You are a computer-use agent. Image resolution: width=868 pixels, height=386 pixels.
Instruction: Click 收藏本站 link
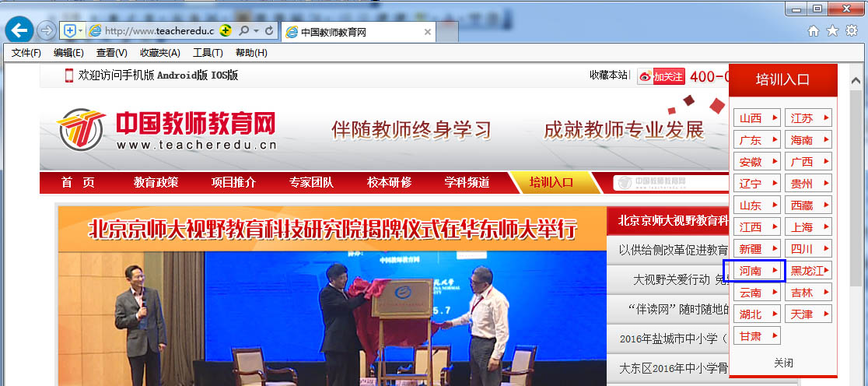coord(608,75)
